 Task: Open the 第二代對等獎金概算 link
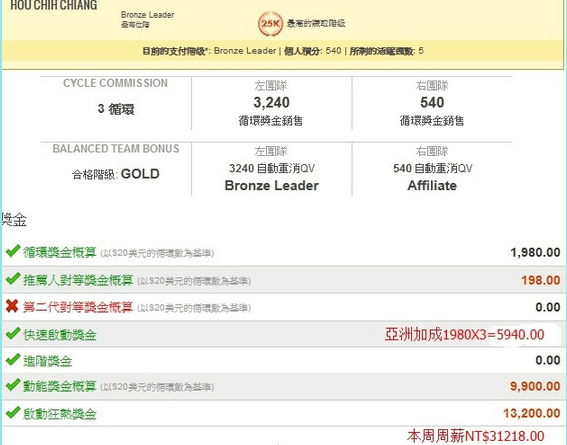[78, 307]
